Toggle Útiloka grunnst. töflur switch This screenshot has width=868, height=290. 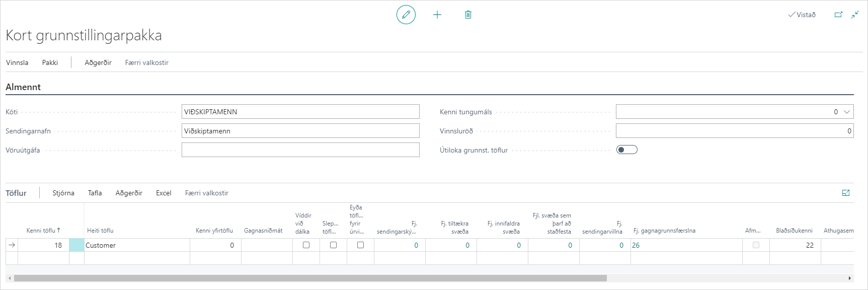[626, 150]
